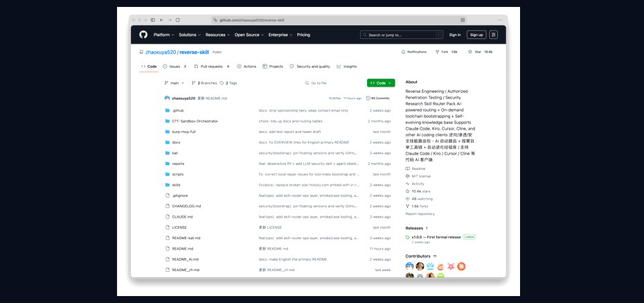Click the Sign in link

point(455,35)
